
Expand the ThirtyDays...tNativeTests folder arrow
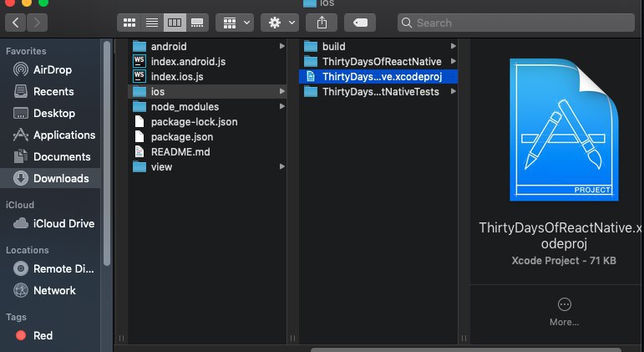click(x=454, y=91)
